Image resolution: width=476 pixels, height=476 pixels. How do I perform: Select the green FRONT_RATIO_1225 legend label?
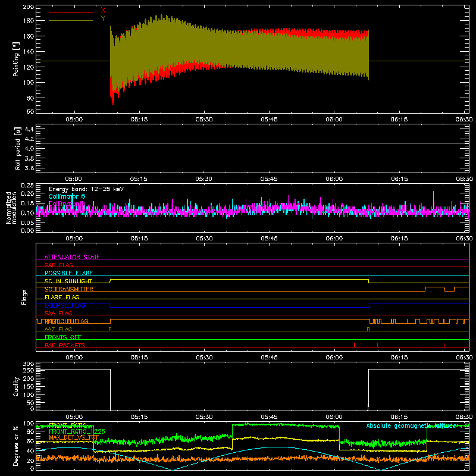tap(77, 431)
